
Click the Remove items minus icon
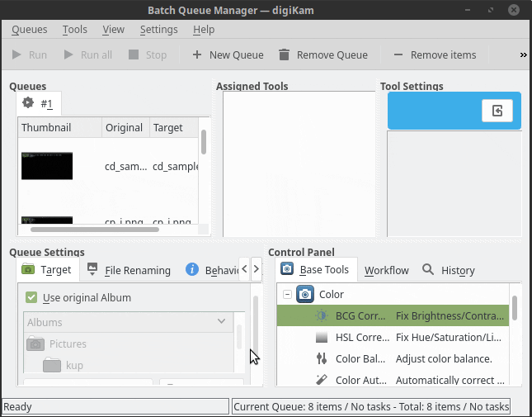pos(398,54)
